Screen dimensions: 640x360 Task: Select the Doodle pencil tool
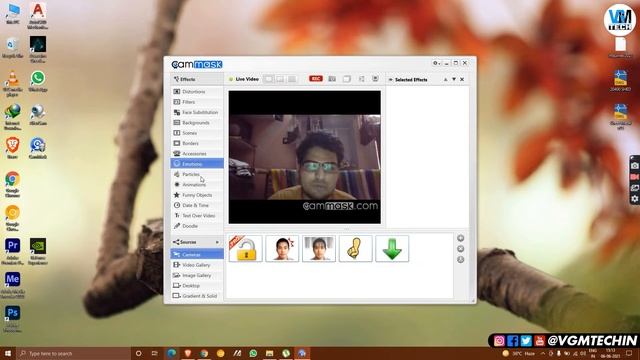point(197,226)
